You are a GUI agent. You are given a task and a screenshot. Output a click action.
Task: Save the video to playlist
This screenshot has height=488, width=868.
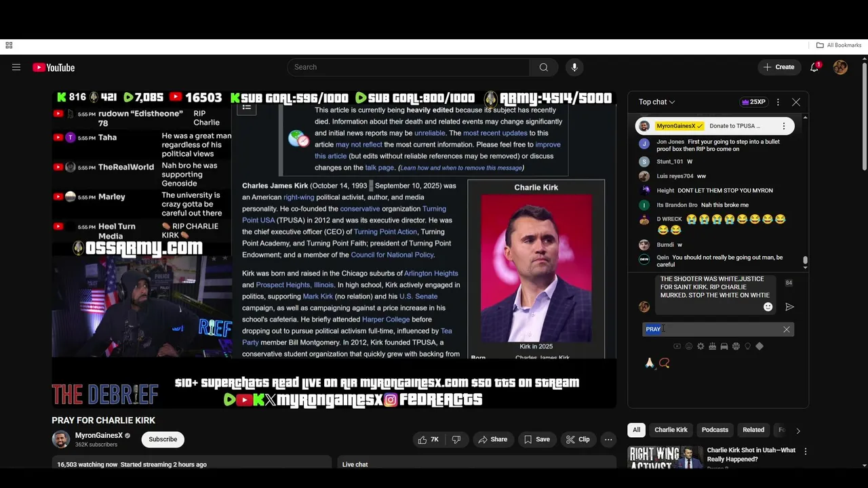(536, 439)
